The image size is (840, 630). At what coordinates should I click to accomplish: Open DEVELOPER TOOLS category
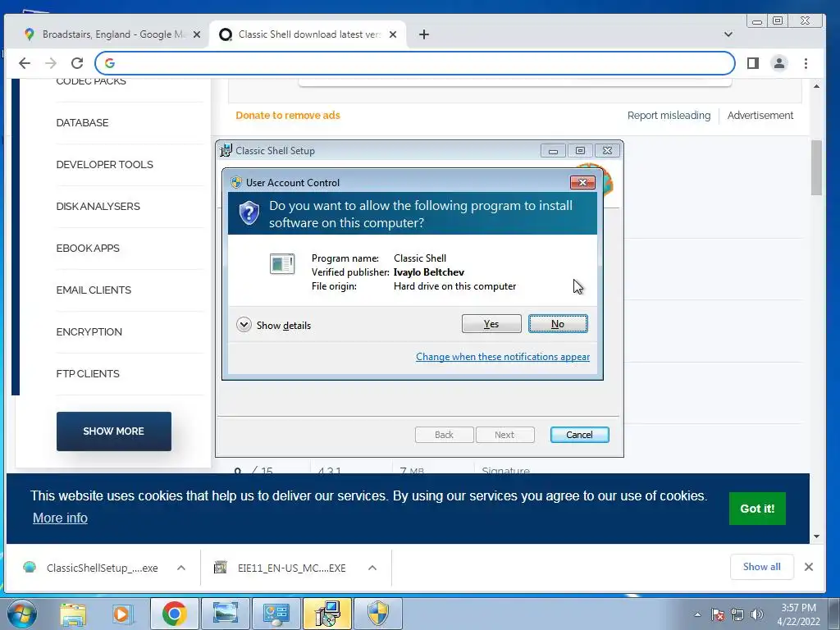click(104, 164)
